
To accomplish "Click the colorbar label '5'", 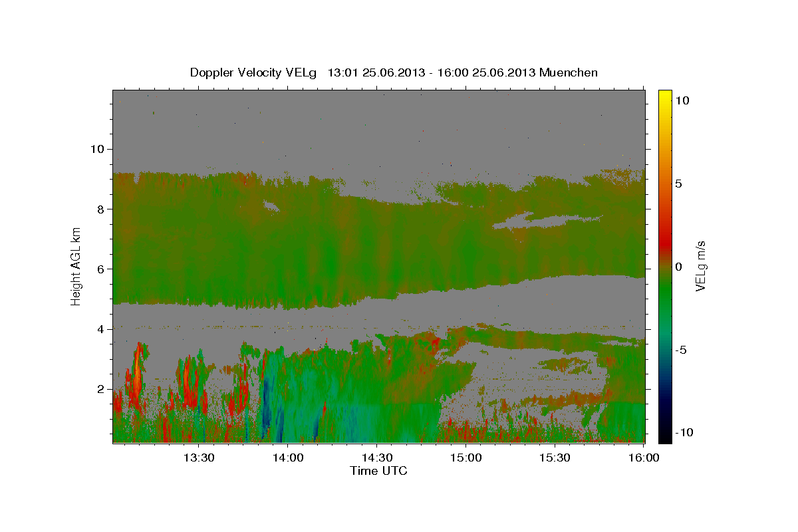I will coord(678,183).
